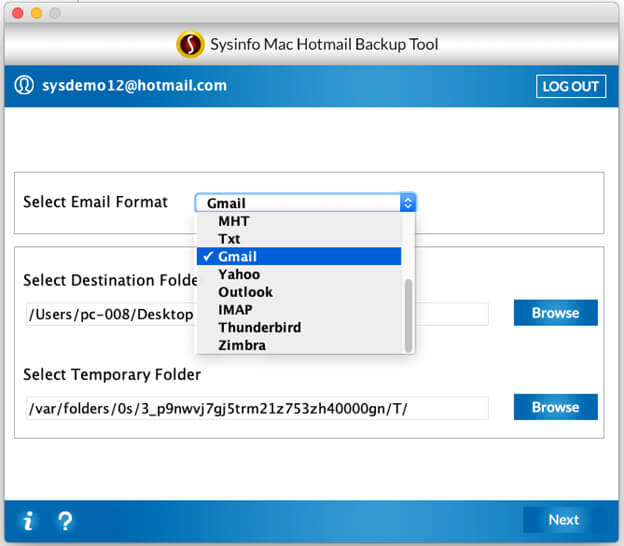
Task: Click LOG OUT button
Action: (x=571, y=86)
